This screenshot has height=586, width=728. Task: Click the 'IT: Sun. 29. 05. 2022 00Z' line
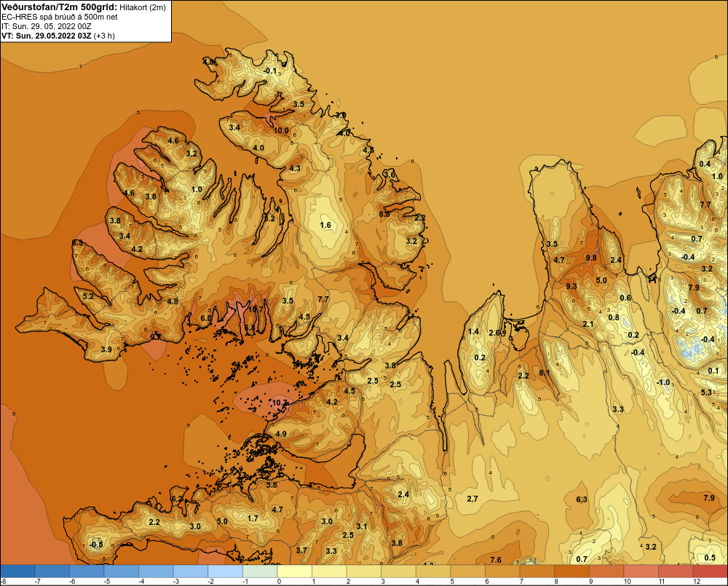pyautogui.click(x=47, y=26)
